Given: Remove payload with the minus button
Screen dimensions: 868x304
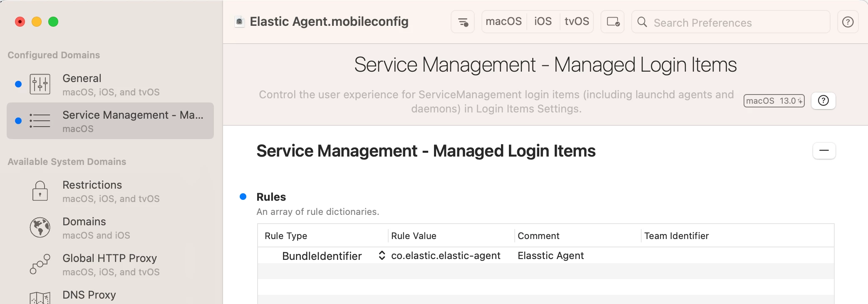Looking at the screenshot, I should pos(824,151).
